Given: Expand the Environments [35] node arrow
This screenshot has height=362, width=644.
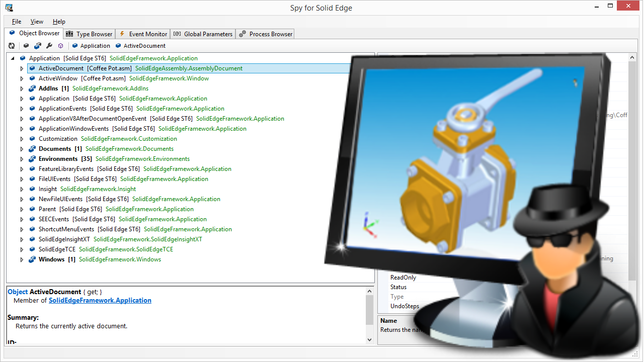Looking at the screenshot, I should 22,159.
